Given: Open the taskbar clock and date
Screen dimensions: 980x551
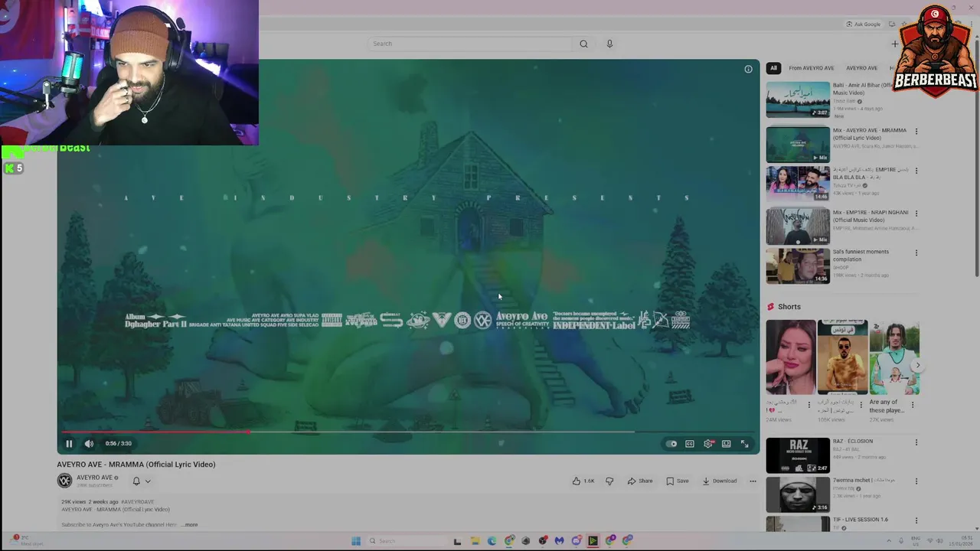Looking at the screenshot, I should pyautogui.click(x=961, y=541).
